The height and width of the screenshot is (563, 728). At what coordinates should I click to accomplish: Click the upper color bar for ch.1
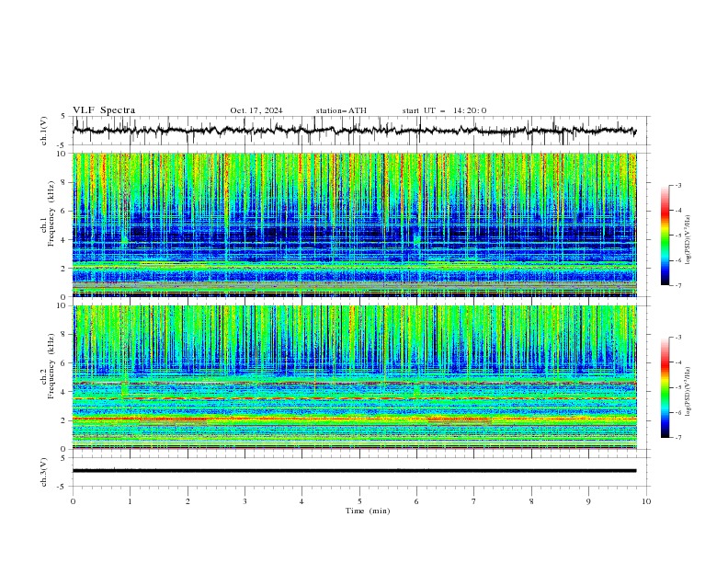[x=665, y=235]
